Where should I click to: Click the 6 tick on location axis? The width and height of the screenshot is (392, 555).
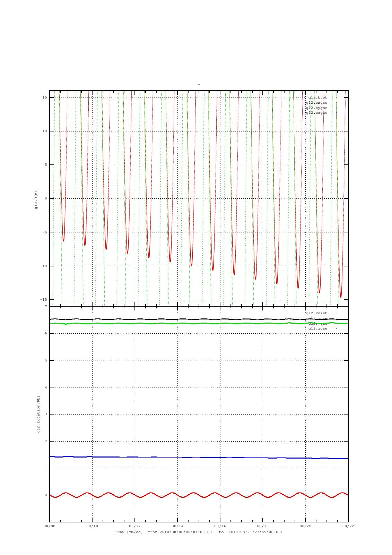point(46,333)
